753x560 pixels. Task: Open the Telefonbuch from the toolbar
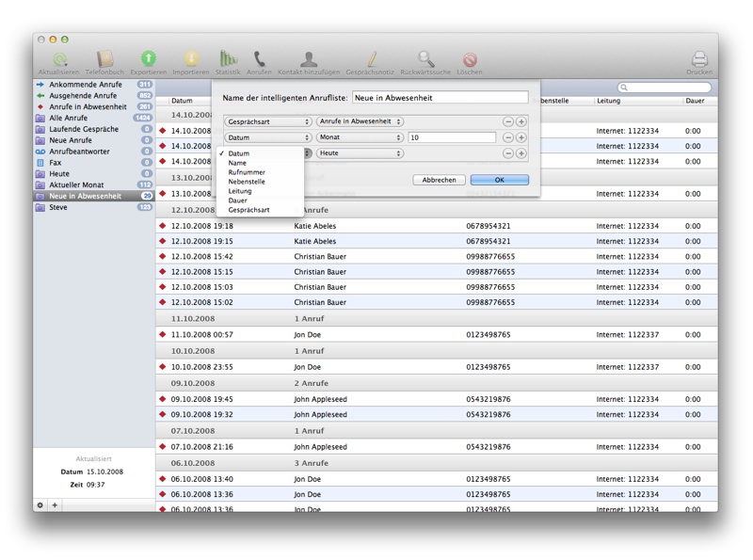click(104, 60)
